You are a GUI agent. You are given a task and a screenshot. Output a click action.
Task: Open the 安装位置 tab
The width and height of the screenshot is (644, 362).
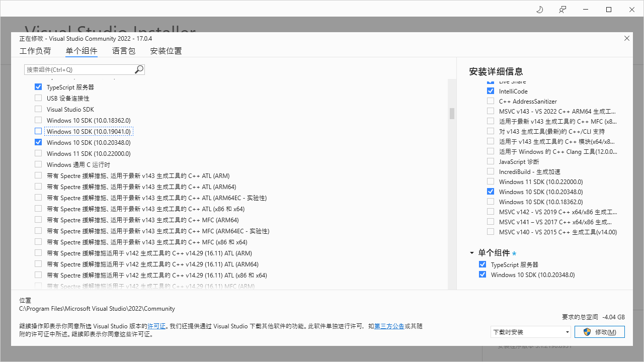click(166, 51)
